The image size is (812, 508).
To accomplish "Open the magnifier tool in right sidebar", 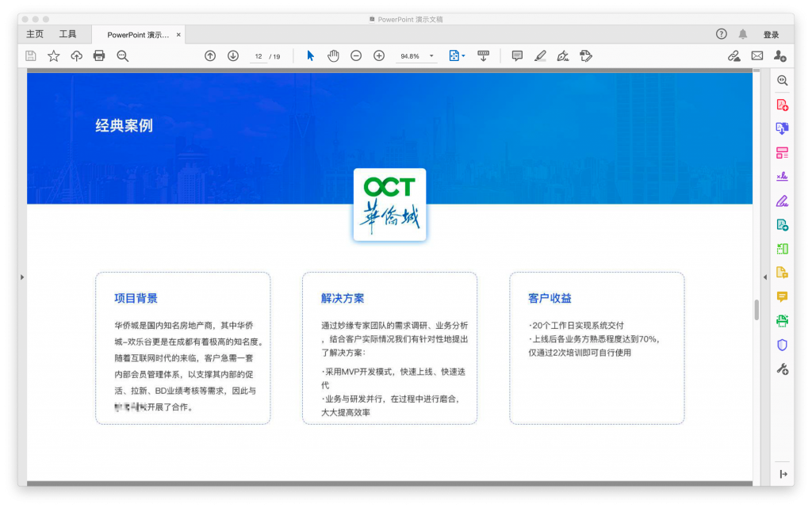I will (783, 81).
